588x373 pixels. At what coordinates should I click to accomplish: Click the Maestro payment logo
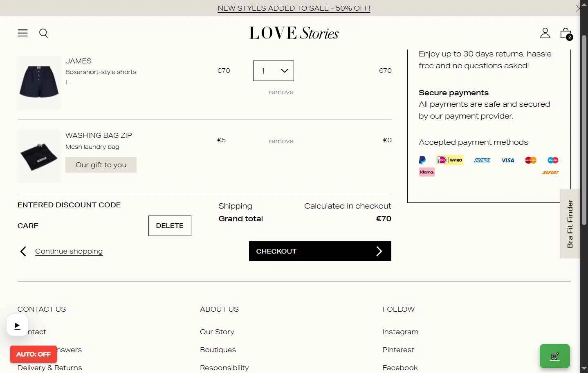pyautogui.click(x=553, y=160)
